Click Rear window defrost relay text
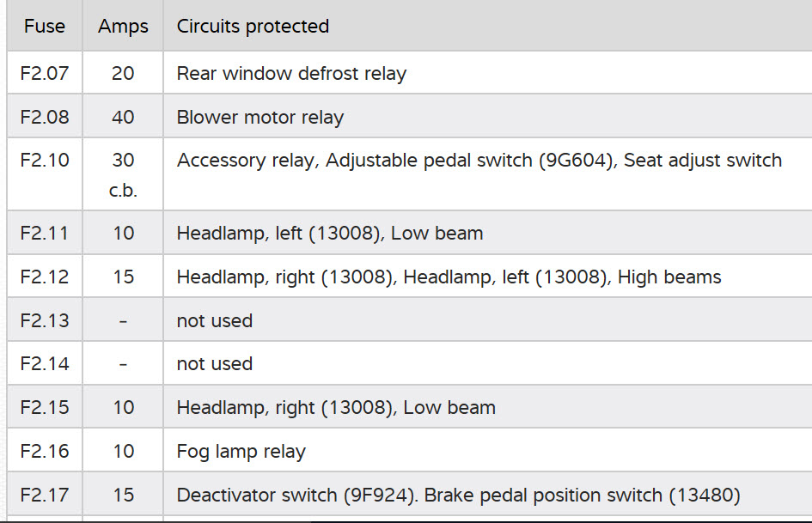This screenshot has width=812, height=523. pos(291,74)
